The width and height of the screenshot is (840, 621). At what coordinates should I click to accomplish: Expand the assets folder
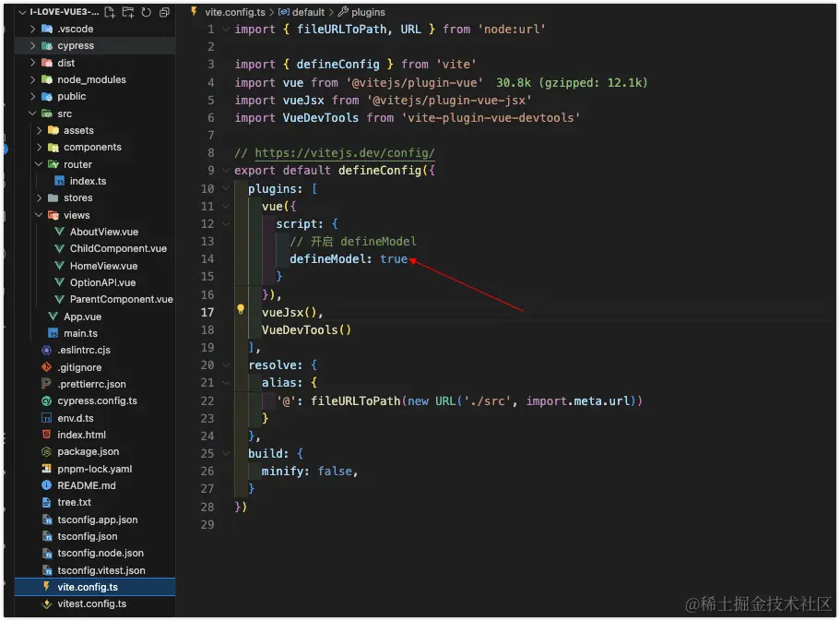pyautogui.click(x=39, y=130)
